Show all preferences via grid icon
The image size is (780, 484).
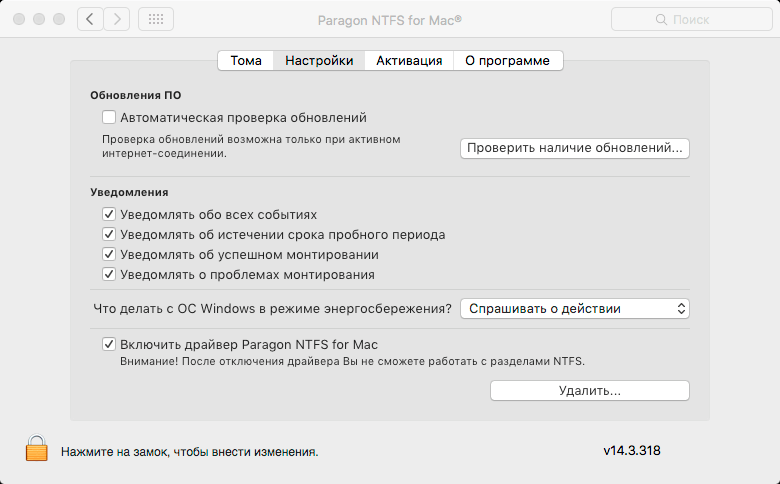pyautogui.click(x=156, y=19)
